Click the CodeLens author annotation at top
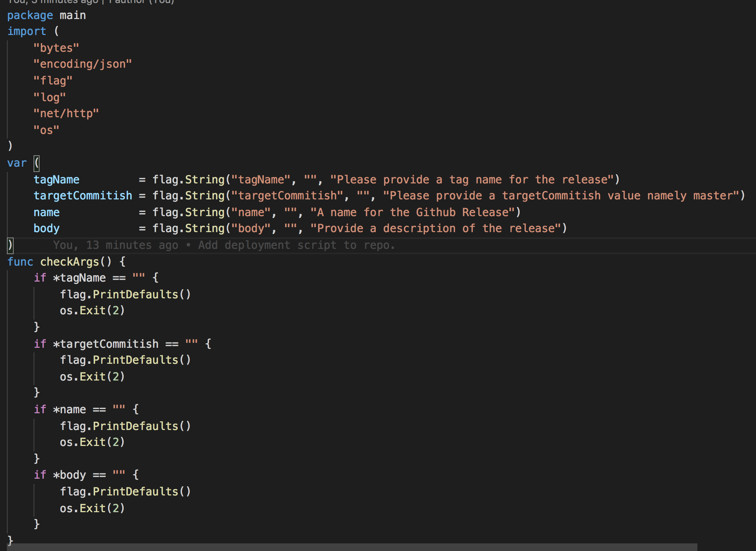756x551 pixels. click(91, 2)
